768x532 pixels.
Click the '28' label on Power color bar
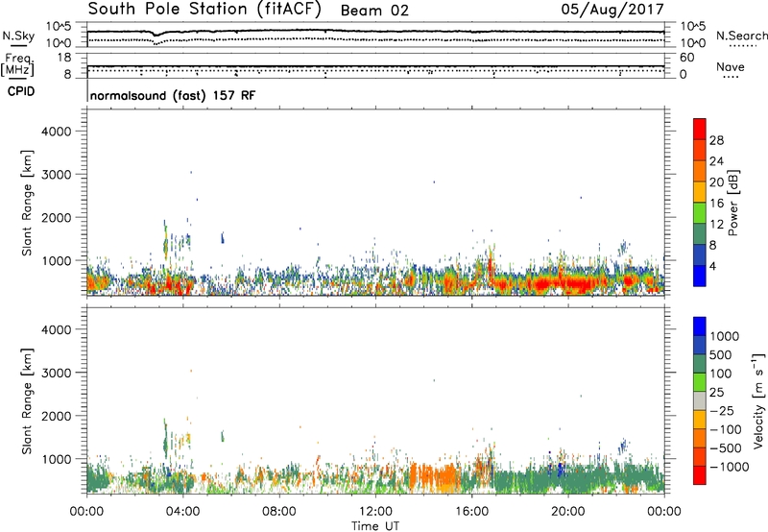[716, 140]
